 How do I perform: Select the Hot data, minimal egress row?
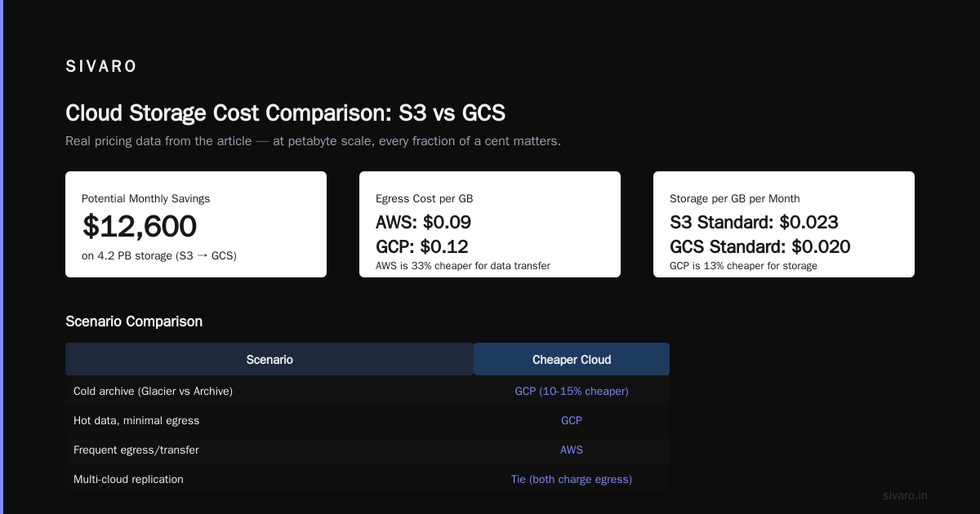pyautogui.click(x=367, y=420)
